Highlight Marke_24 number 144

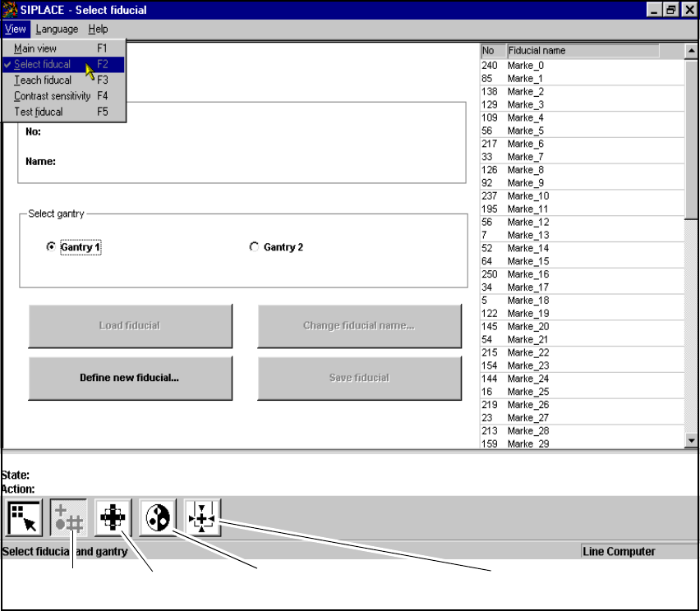[583, 379]
